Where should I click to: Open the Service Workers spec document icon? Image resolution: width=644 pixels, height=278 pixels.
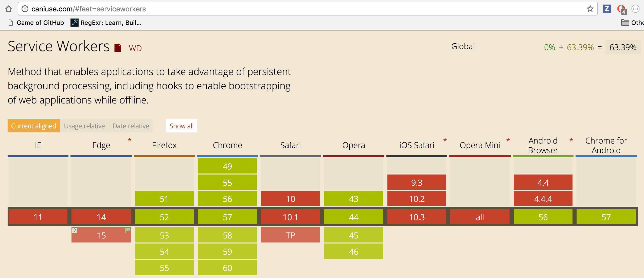[118, 48]
